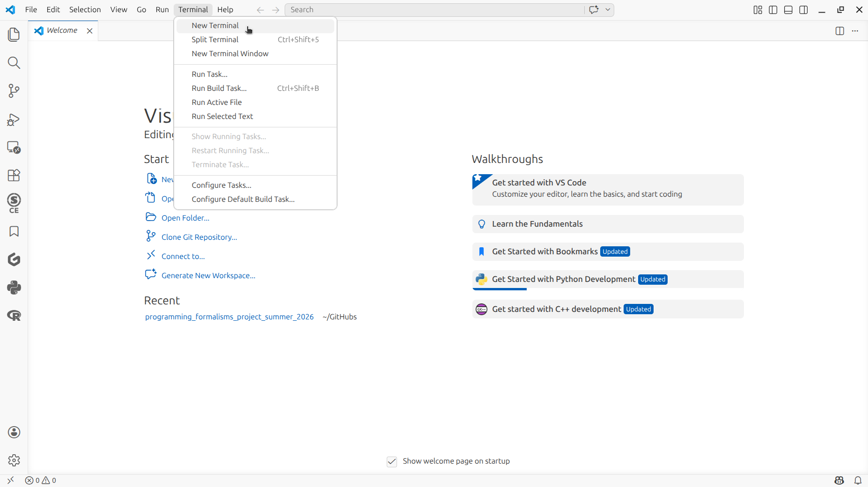Open the Extensions view

coord(14,175)
